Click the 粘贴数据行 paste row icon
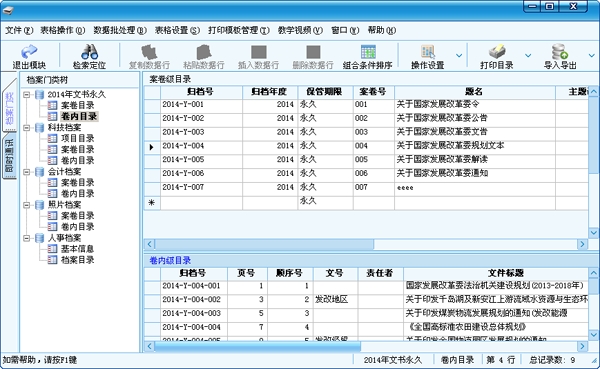This screenshot has height=369, width=600. [x=204, y=52]
